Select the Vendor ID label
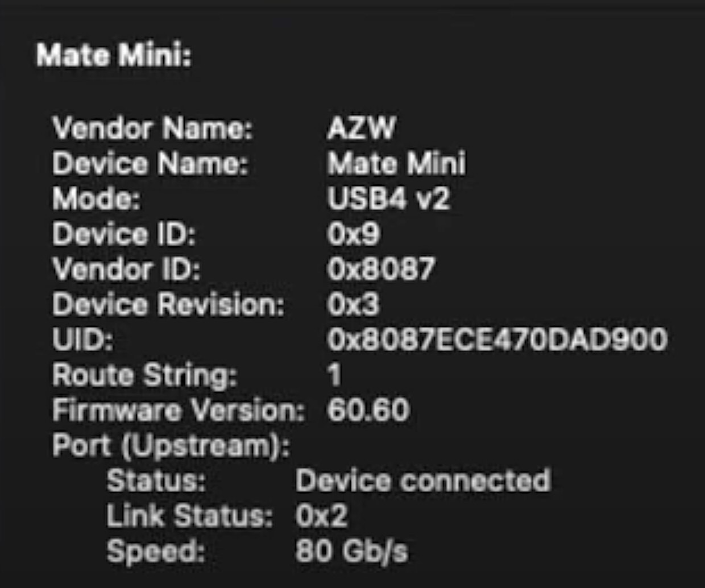Screen dimensions: 705x588 tap(126, 269)
